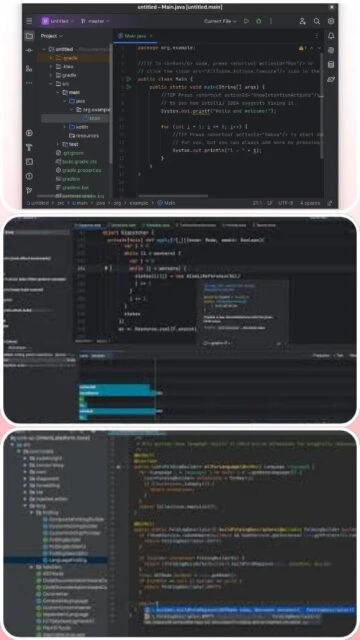Click the LF line separator indicator
The image size is (360, 640).
click(x=270, y=203)
